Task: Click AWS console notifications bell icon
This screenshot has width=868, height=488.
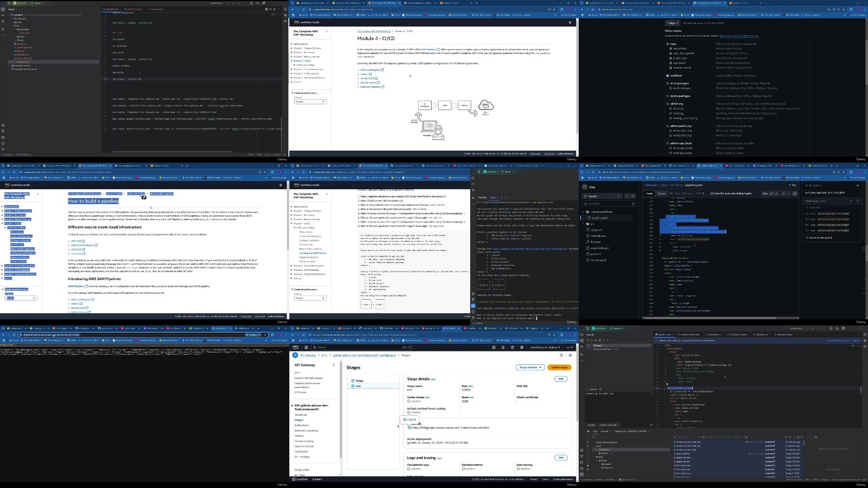Action: pyautogui.click(x=503, y=347)
